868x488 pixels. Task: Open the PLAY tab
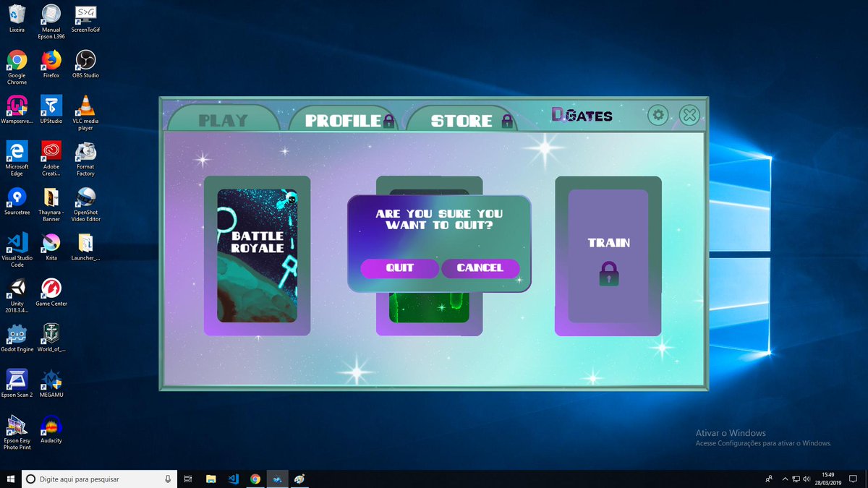pos(224,120)
